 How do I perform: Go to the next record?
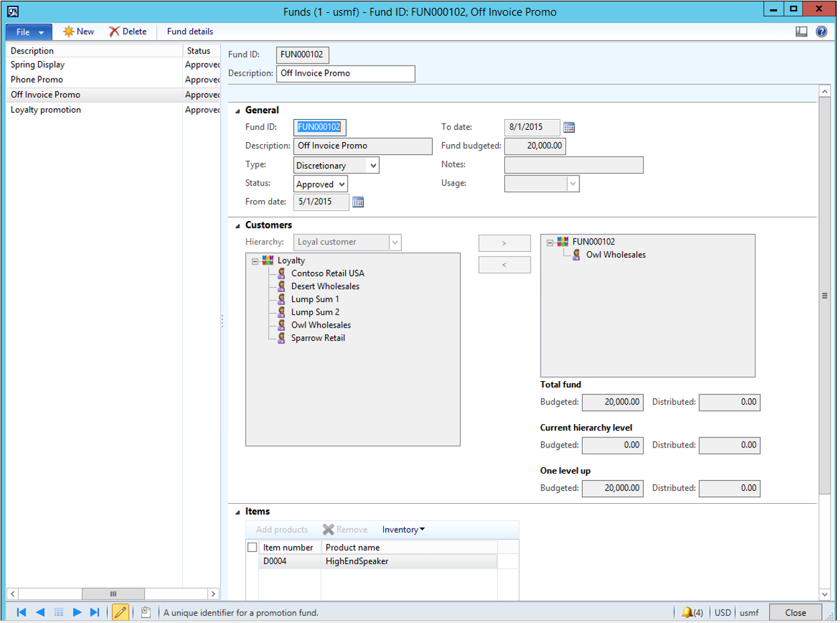(77, 612)
